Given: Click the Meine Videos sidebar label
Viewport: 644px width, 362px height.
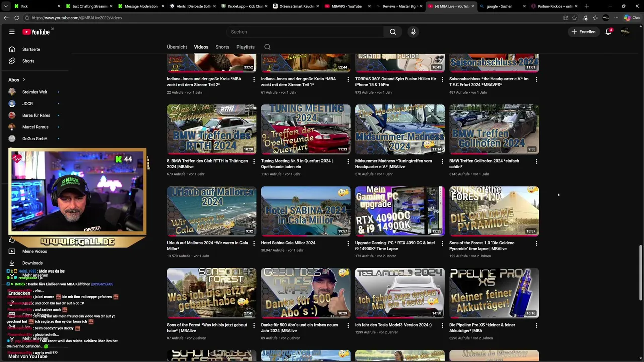Looking at the screenshot, I should (35, 251).
